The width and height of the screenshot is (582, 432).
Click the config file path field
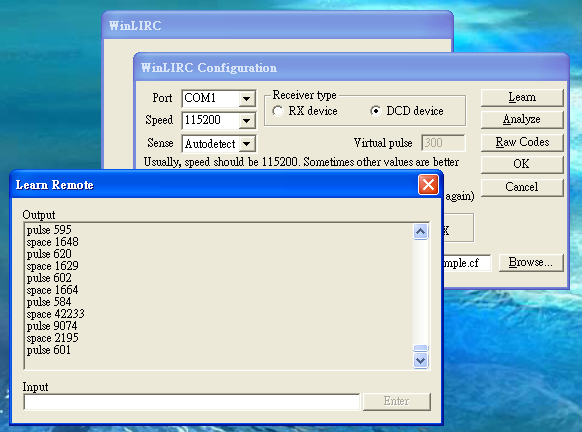[467, 263]
